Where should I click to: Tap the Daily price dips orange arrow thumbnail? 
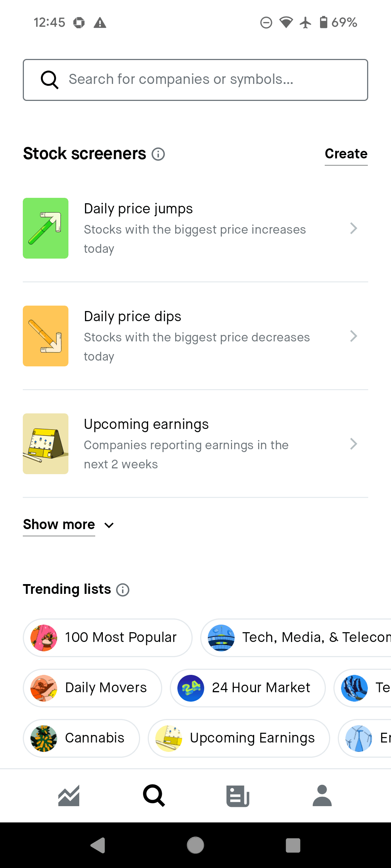[46, 336]
